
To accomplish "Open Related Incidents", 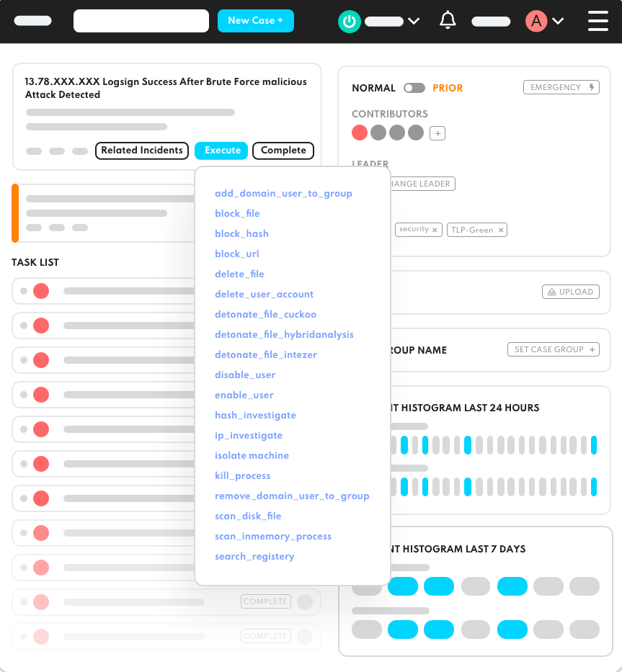I will (x=142, y=151).
